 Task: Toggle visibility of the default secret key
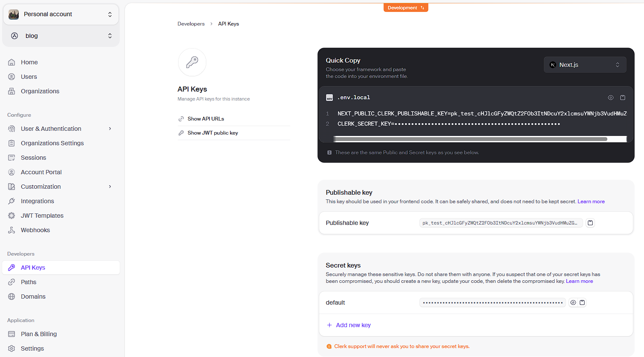point(573,302)
